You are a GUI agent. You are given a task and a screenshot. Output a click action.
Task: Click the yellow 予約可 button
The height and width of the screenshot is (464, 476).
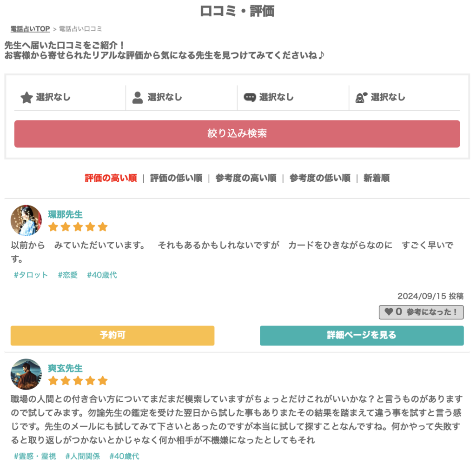(x=112, y=335)
